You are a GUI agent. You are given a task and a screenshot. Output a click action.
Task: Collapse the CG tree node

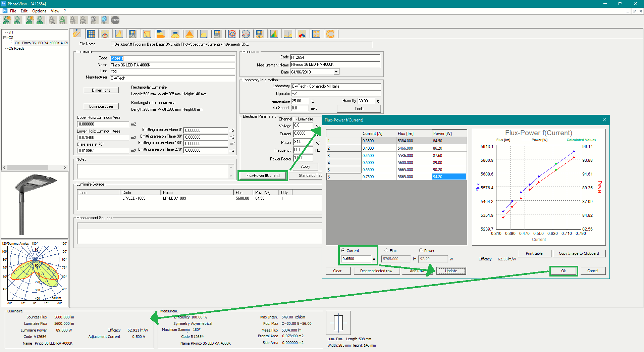pos(5,38)
